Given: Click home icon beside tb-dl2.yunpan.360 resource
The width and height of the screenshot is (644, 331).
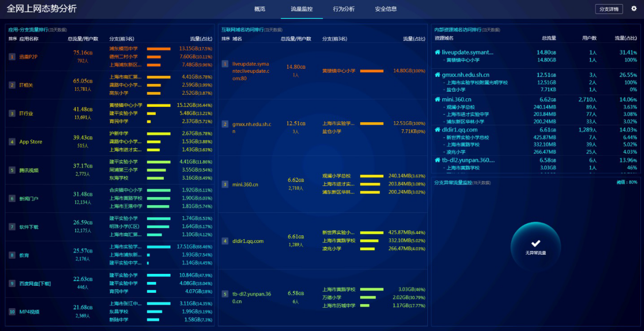Looking at the screenshot, I should point(437,160).
